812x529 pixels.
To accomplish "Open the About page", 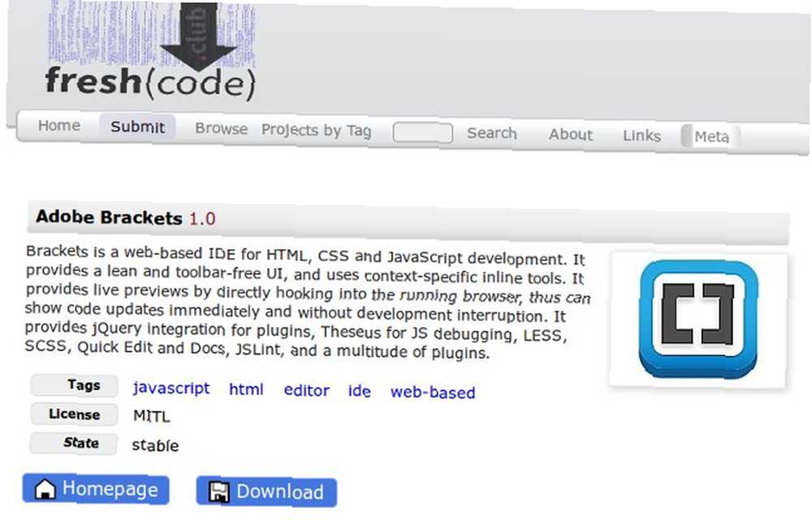I will point(571,135).
